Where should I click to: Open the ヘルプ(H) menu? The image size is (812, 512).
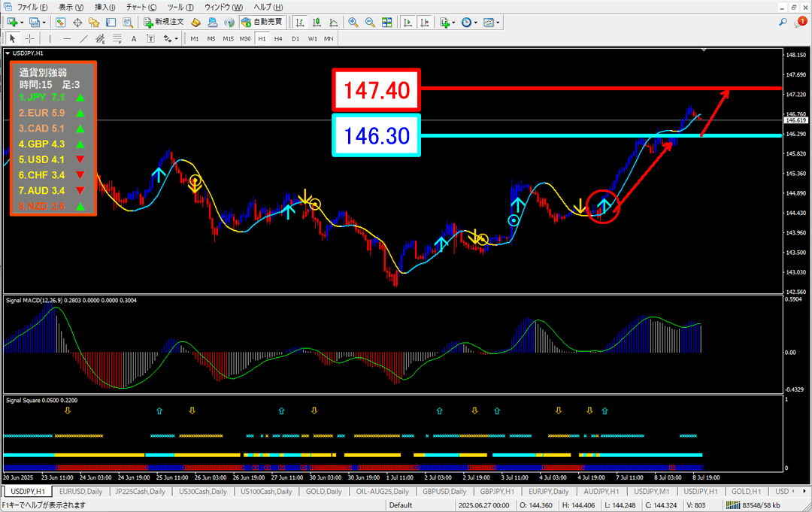coord(268,8)
